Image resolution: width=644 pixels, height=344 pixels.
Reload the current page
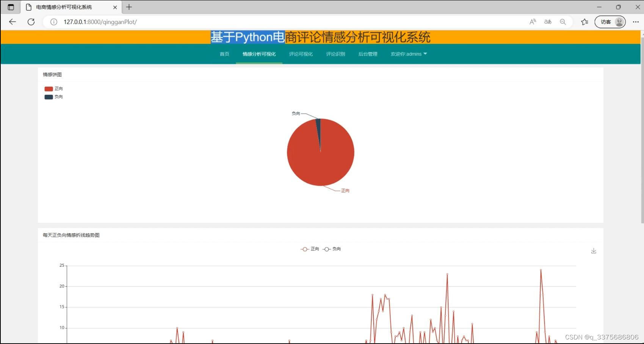pyautogui.click(x=31, y=22)
